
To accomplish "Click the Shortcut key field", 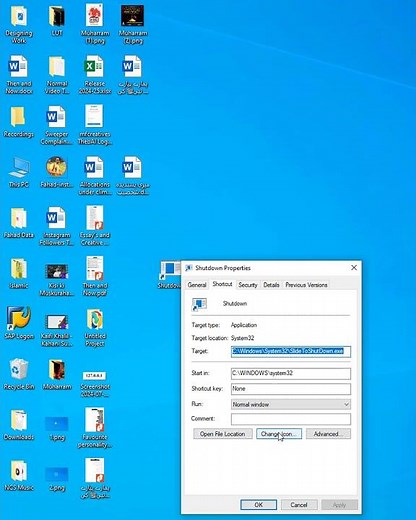I will (x=291, y=389).
